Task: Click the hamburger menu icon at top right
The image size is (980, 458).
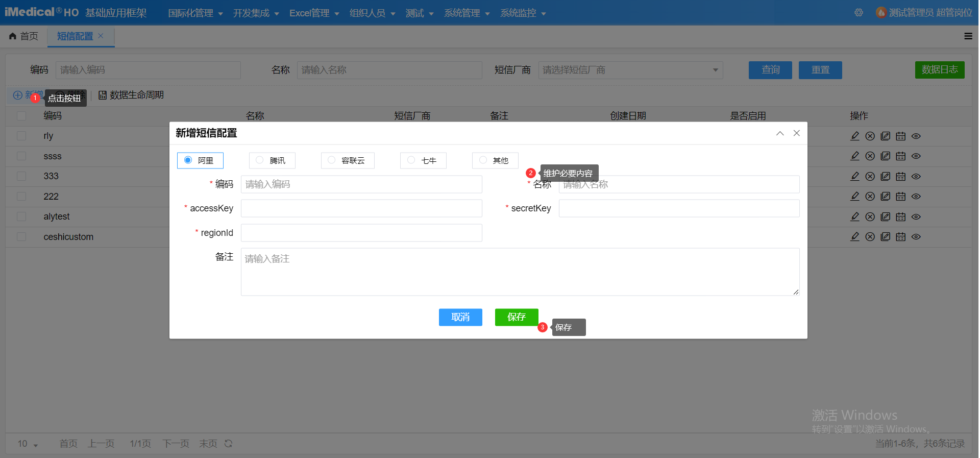Action: click(x=968, y=36)
